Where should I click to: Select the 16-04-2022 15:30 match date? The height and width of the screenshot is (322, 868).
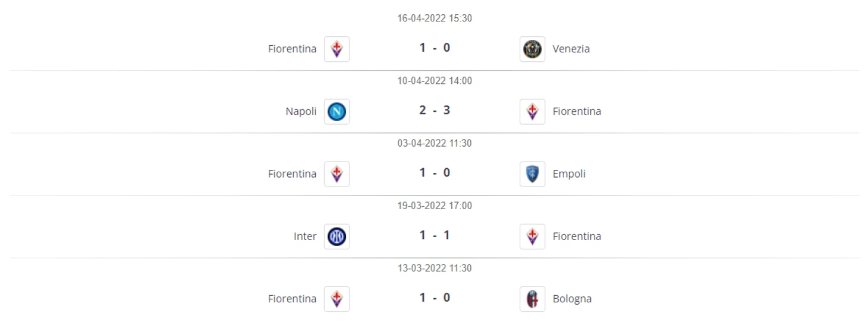coord(435,18)
